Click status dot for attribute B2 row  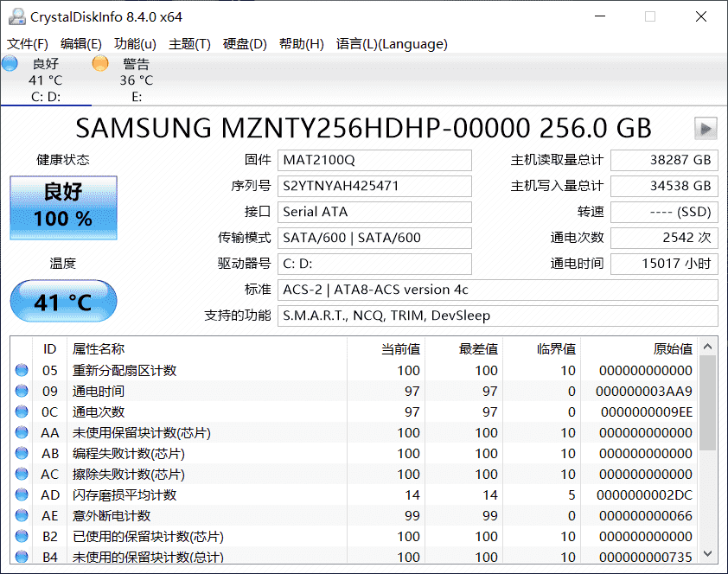(22, 536)
